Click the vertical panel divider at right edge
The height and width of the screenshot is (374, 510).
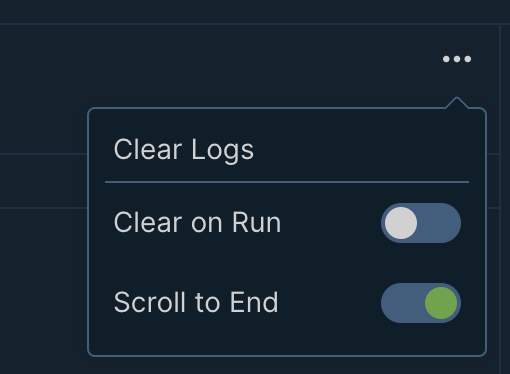(500, 200)
